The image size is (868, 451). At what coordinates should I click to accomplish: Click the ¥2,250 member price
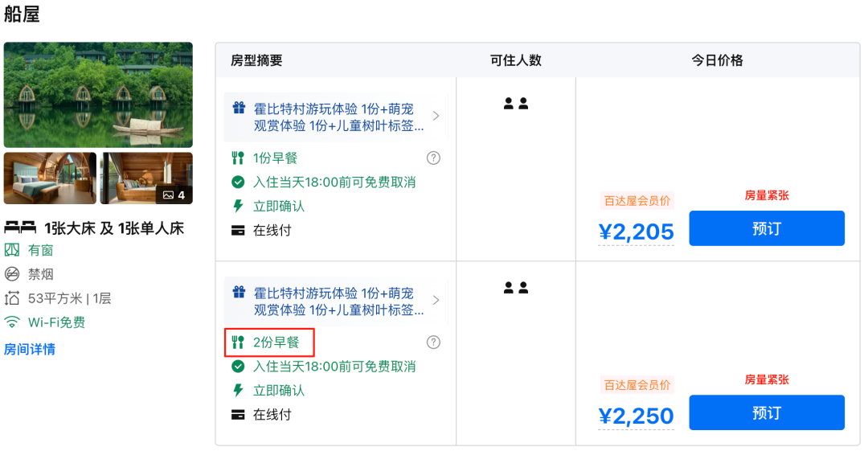click(636, 416)
